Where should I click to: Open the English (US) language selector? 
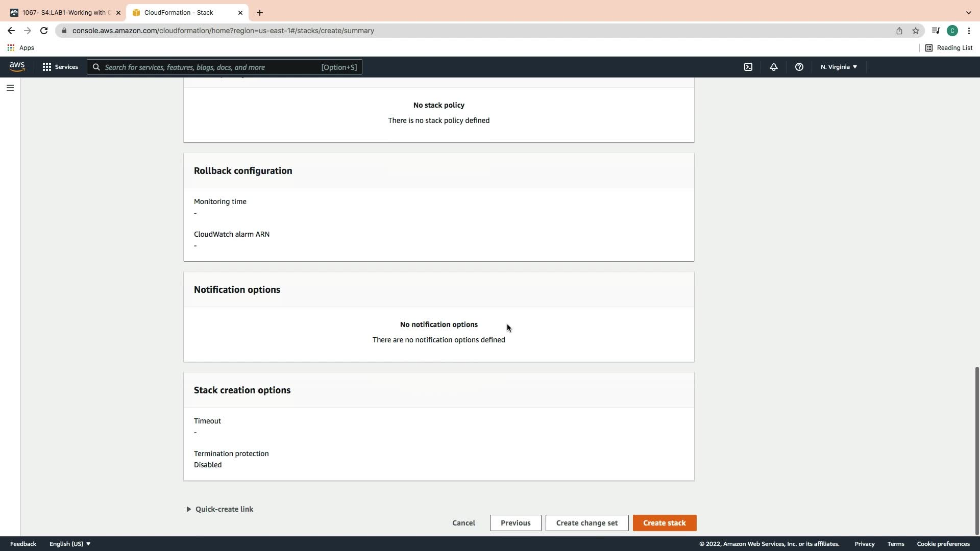[x=69, y=544]
